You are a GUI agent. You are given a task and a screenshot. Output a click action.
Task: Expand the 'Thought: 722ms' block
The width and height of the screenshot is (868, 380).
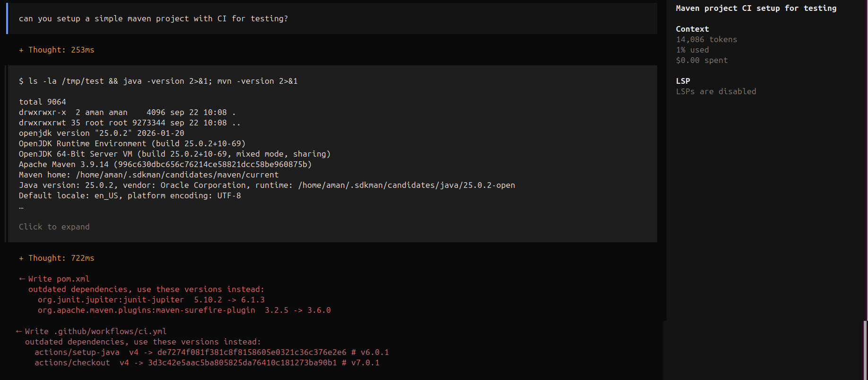click(57, 258)
